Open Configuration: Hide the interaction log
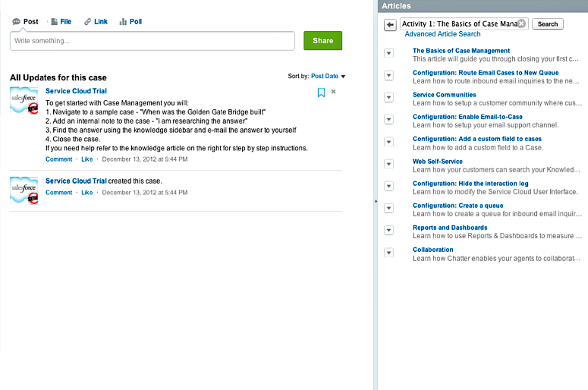Viewport: 588px width, 390px height. click(471, 183)
